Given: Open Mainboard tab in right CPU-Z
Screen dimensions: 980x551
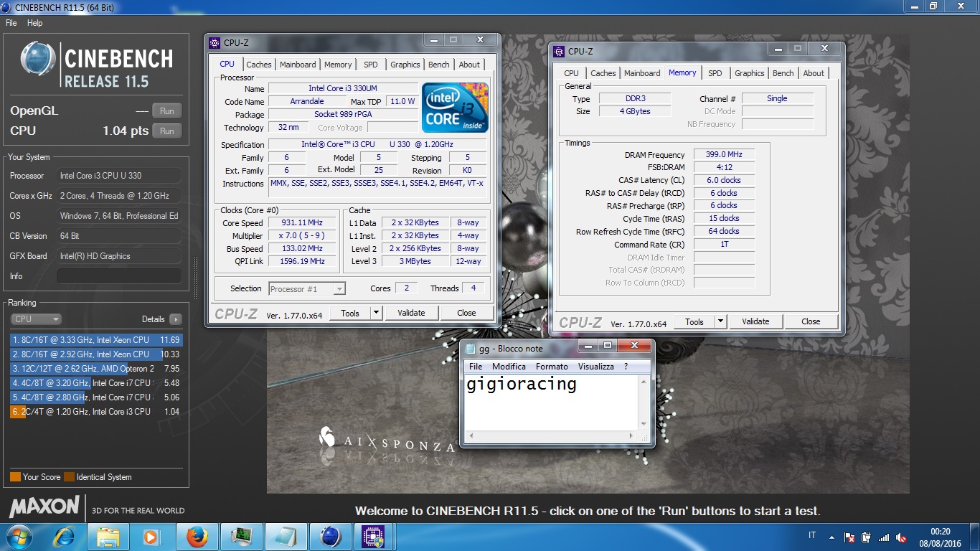Looking at the screenshot, I should 642,73.
